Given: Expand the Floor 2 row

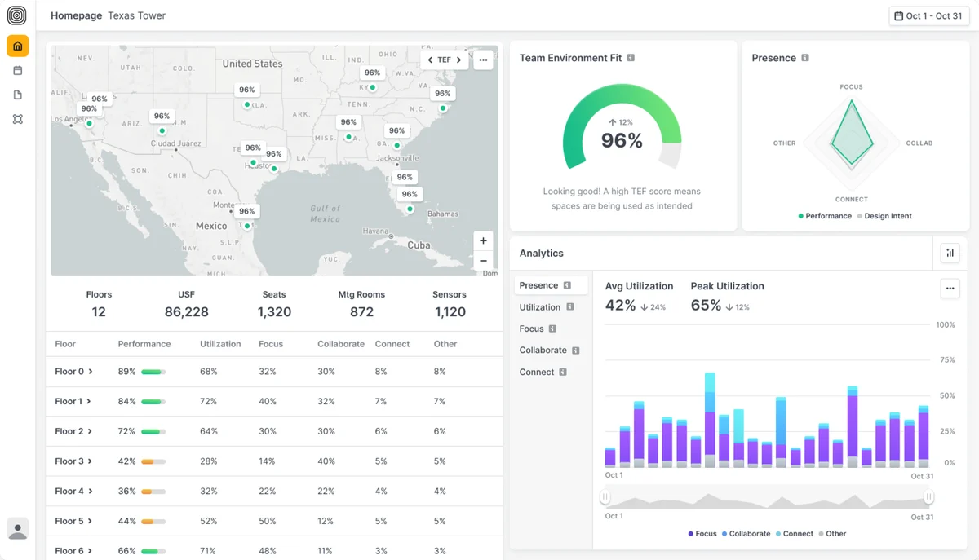Looking at the screenshot, I should [91, 431].
